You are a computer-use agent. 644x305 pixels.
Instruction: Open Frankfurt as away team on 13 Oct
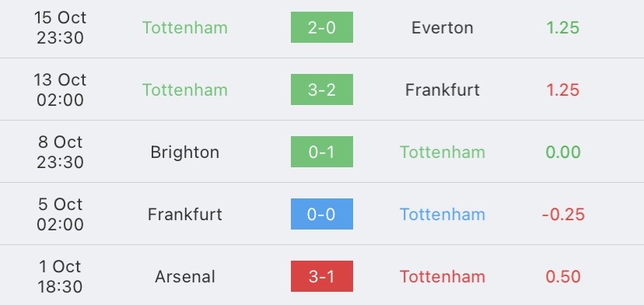(x=443, y=90)
